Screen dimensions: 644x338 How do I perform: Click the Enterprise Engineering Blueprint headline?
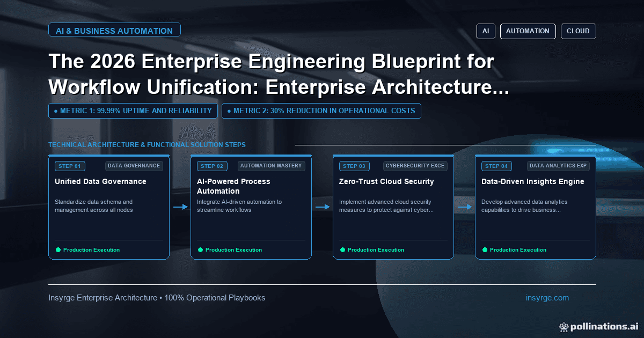[x=279, y=75]
